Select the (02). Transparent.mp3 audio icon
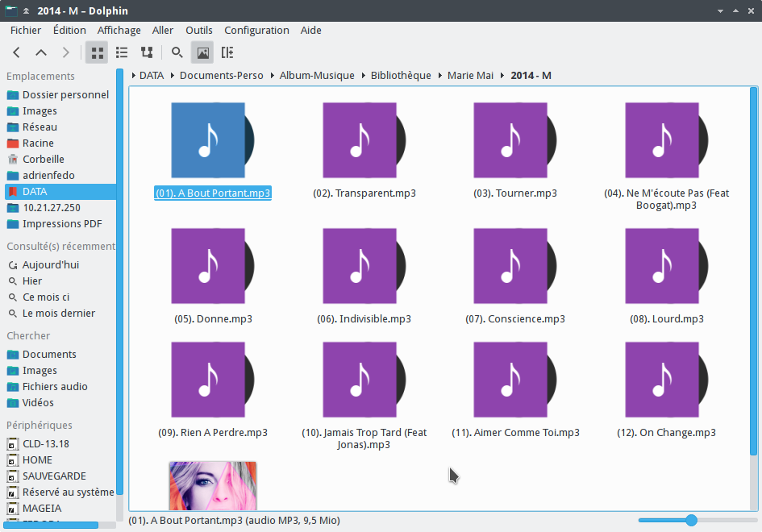 [x=364, y=140]
